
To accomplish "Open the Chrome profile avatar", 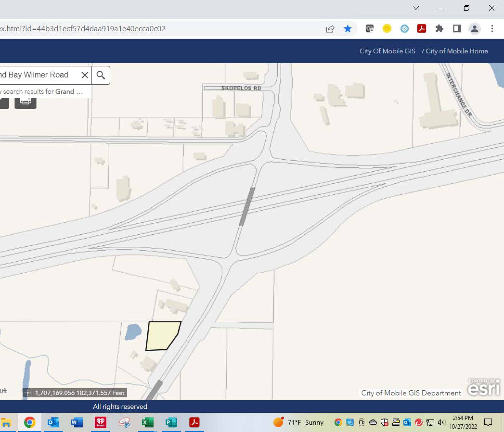I will point(474,29).
